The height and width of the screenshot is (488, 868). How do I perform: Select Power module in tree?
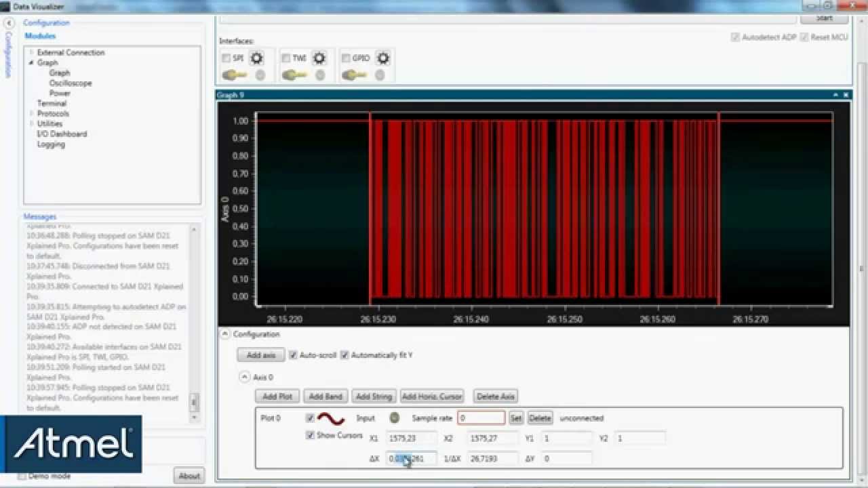tap(60, 93)
